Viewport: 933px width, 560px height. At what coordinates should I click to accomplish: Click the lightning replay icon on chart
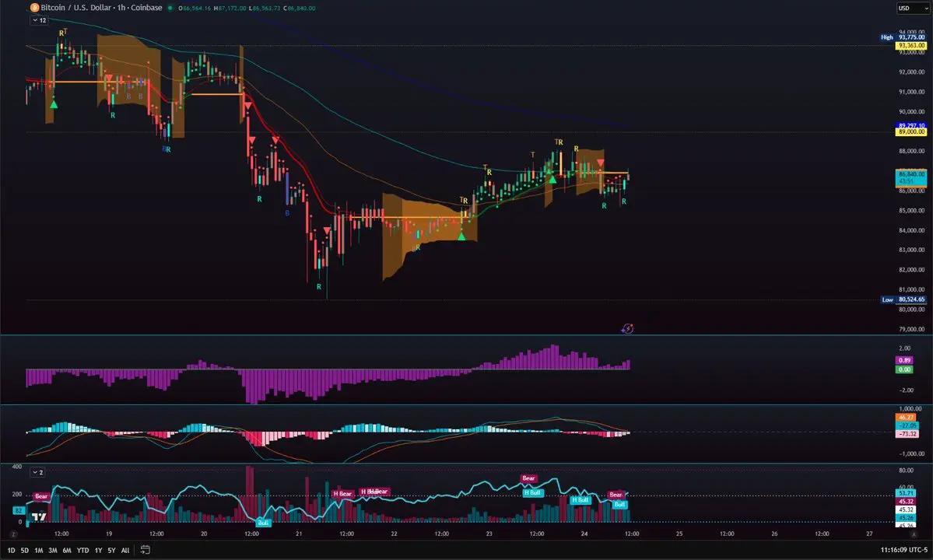627,328
